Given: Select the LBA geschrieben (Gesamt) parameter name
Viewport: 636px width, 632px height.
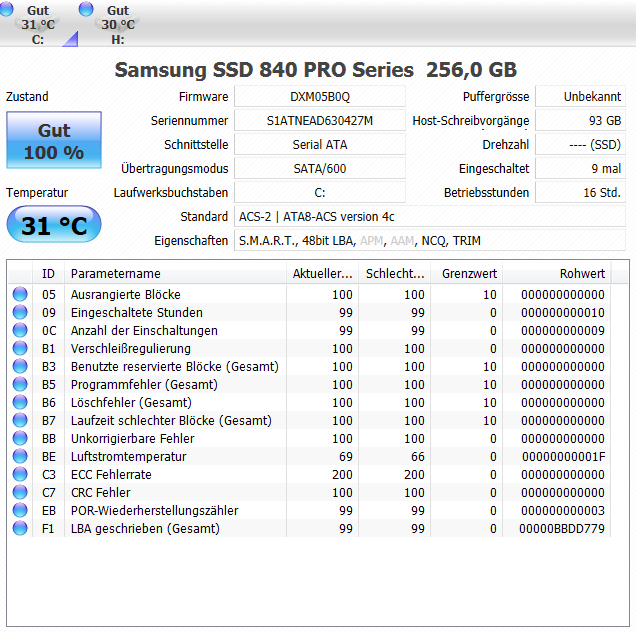Looking at the screenshot, I should click(145, 528).
